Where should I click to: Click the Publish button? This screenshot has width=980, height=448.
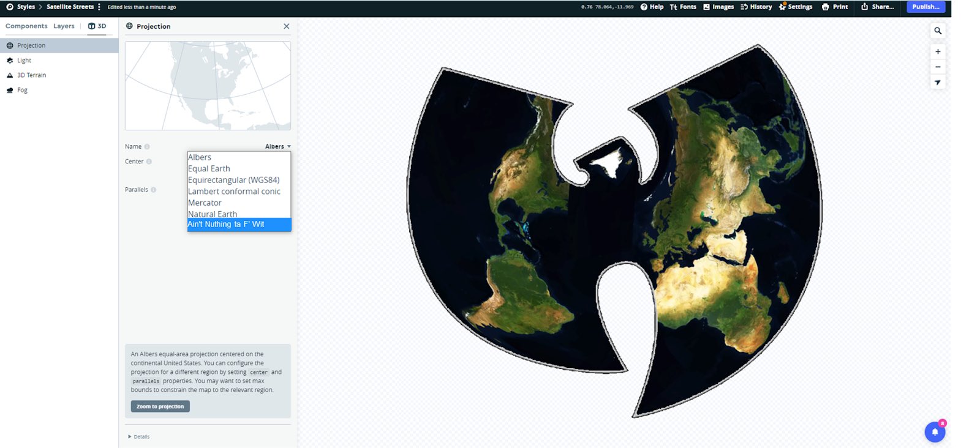(925, 7)
